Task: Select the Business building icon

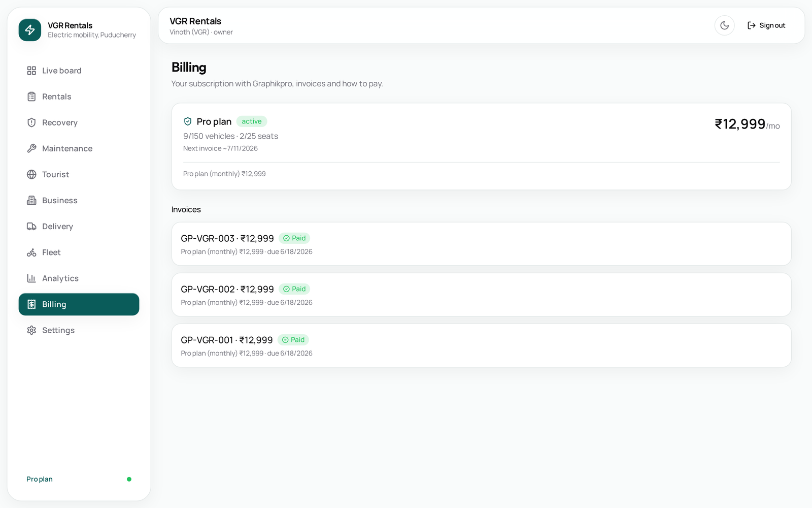Action: pos(31,200)
